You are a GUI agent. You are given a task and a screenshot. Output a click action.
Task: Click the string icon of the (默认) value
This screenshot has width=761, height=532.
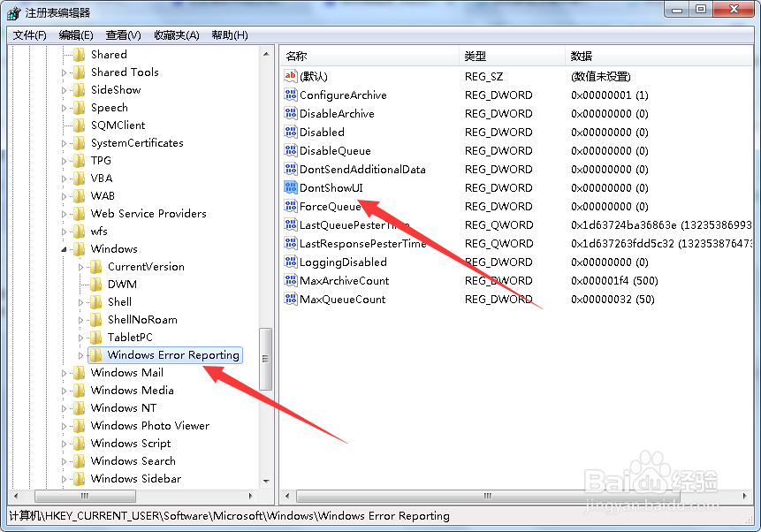pyautogui.click(x=290, y=76)
